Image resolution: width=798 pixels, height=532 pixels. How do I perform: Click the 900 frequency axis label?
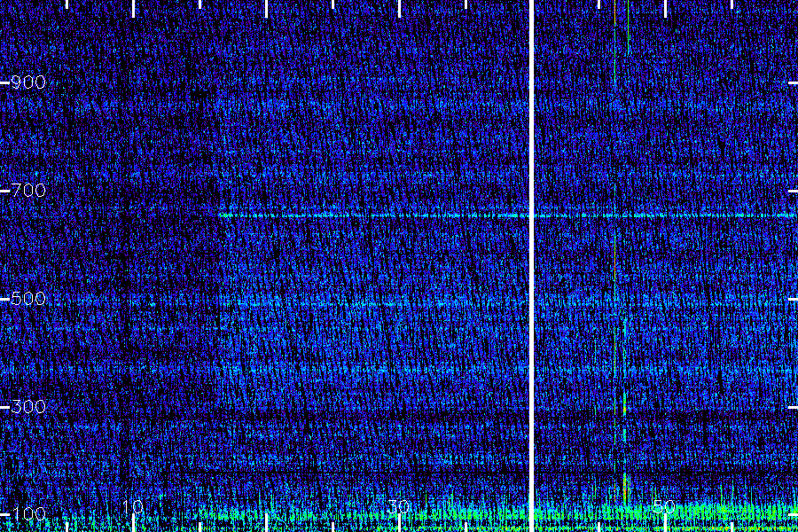click(x=28, y=82)
